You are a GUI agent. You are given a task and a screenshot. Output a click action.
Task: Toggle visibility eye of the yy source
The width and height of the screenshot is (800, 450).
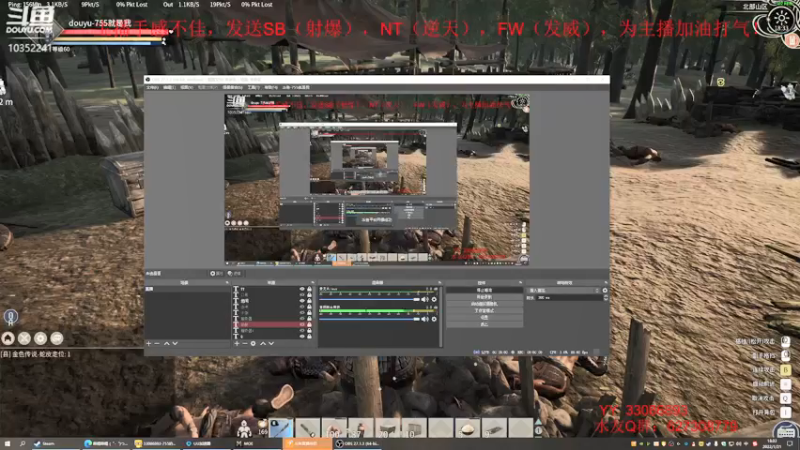coord(302,289)
